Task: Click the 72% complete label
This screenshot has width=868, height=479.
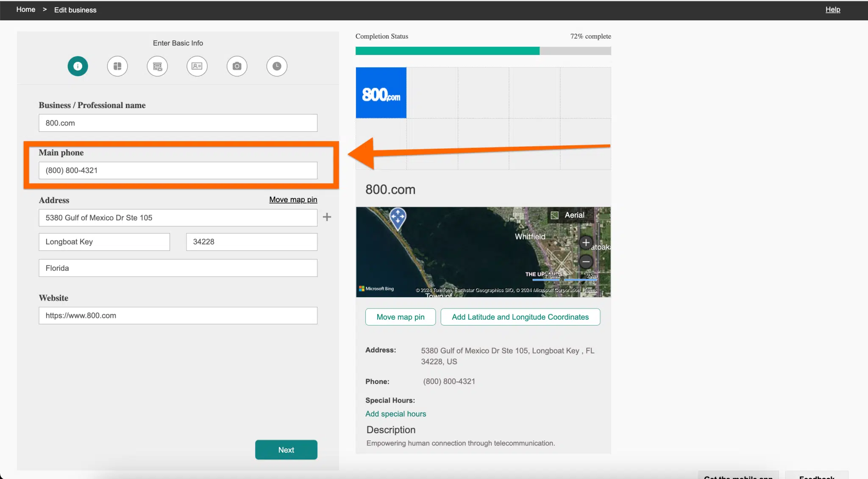Action: tap(590, 36)
